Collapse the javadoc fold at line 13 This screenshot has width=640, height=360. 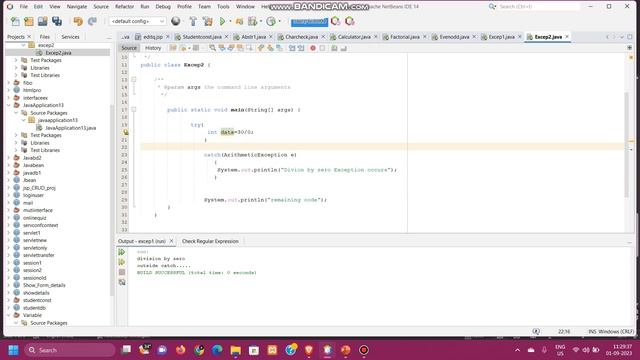tap(133, 80)
